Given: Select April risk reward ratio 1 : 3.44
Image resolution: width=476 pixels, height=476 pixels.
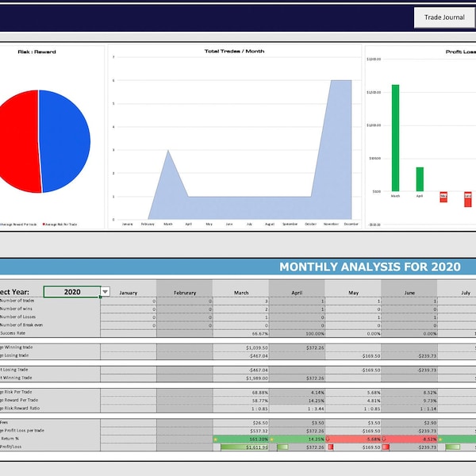Looking at the screenshot, I should 297,409.
